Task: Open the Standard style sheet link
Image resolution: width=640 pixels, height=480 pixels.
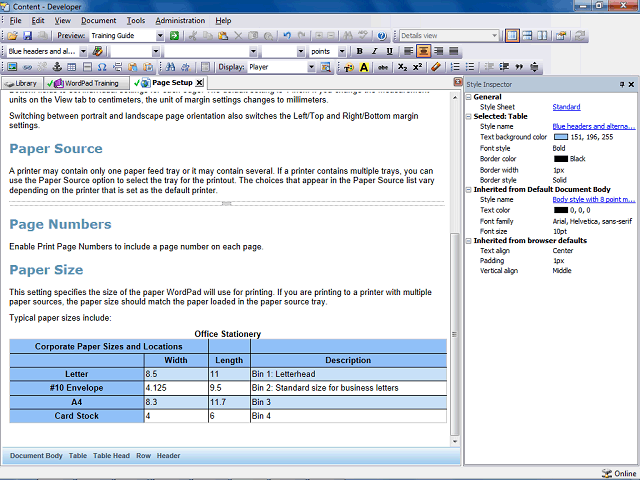Action: click(x=566, y=107)
